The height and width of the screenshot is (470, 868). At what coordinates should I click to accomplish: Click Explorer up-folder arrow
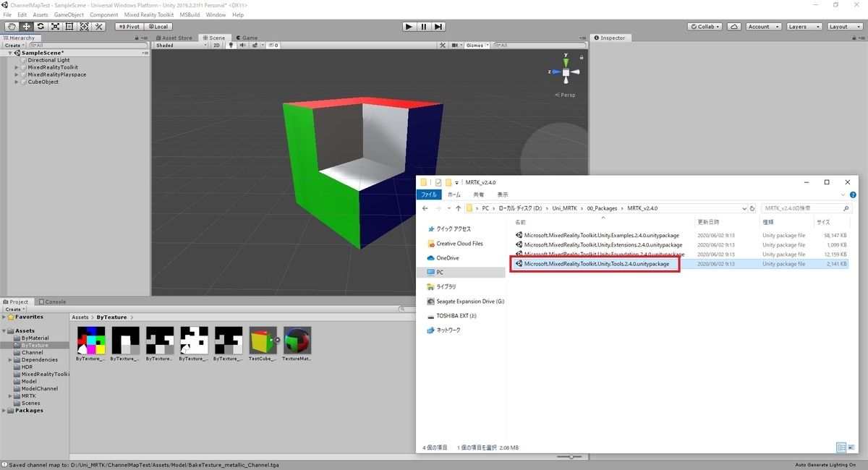(x=458, y=208)
